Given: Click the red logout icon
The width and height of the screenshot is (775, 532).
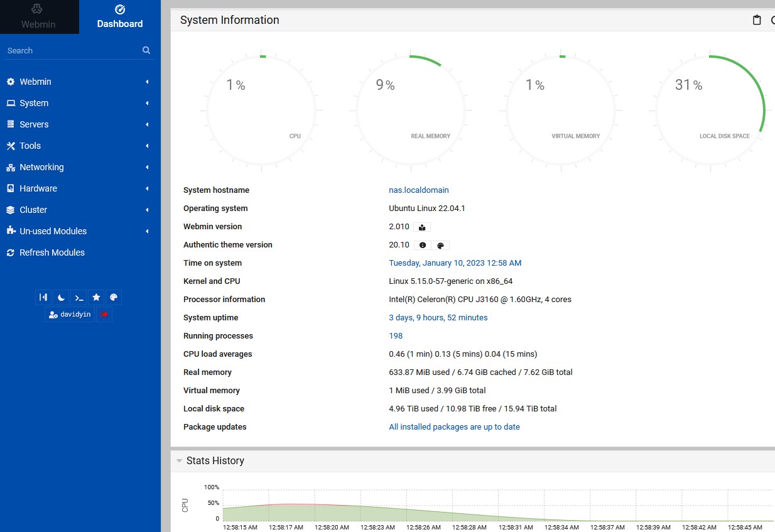Looking at the screenshot, I should 104,315.
